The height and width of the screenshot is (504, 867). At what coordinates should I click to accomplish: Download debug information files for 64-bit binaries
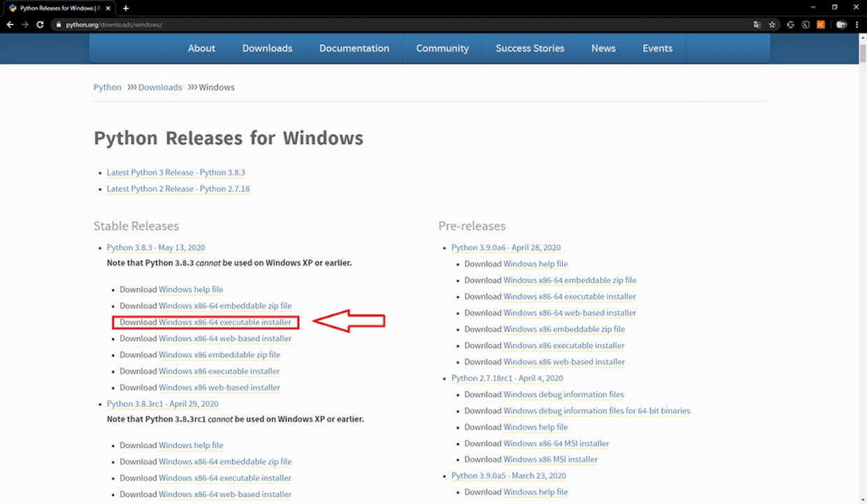(596, 410)
